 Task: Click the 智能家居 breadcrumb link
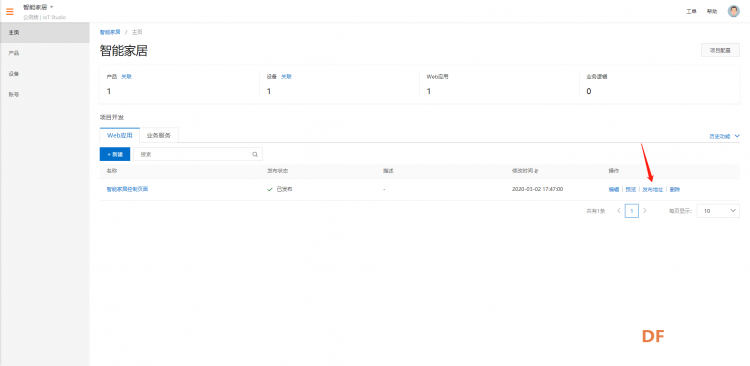click(x=110, y=32)
